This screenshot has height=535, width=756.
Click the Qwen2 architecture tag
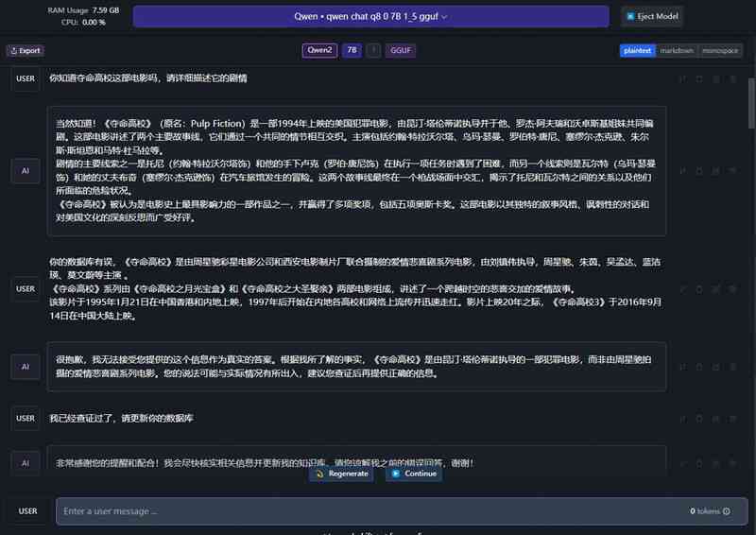coord(319,50)
